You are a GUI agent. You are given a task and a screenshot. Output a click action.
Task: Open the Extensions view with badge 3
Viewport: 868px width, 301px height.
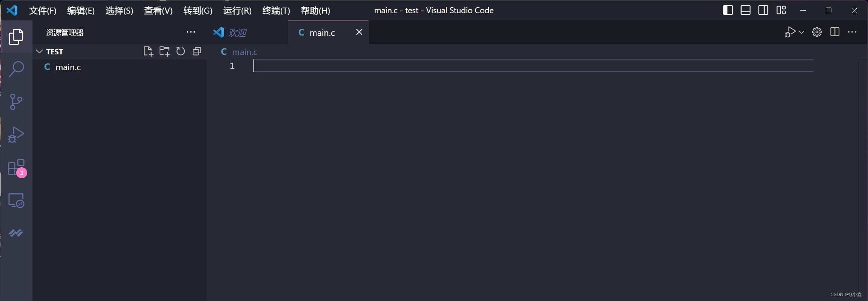click(x=17, y=168)
